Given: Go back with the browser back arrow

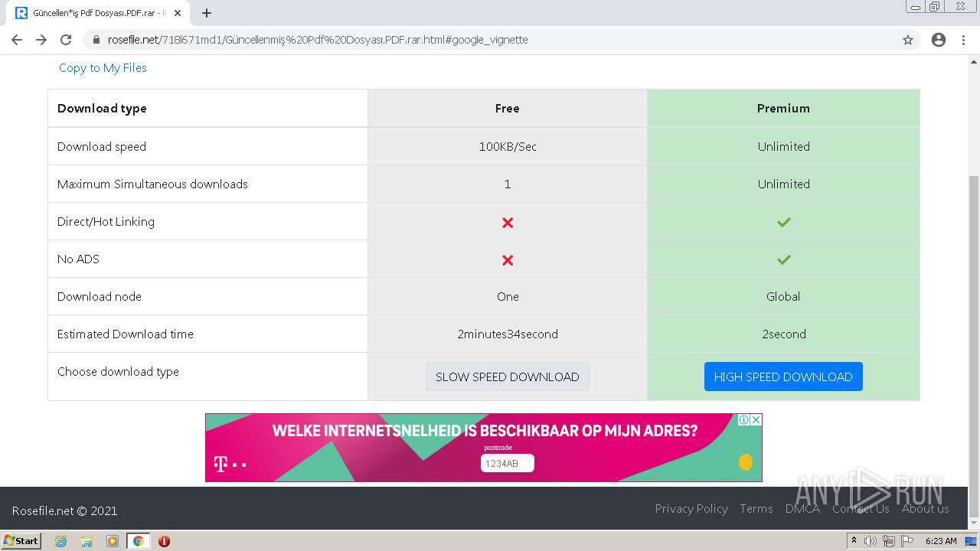Looking at the screenshot, I should point(17,40).
